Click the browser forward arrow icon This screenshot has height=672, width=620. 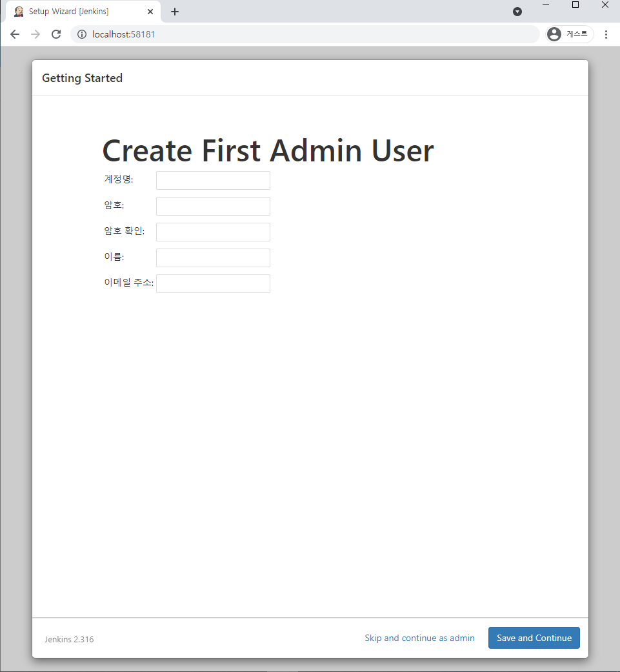[35, 34]
